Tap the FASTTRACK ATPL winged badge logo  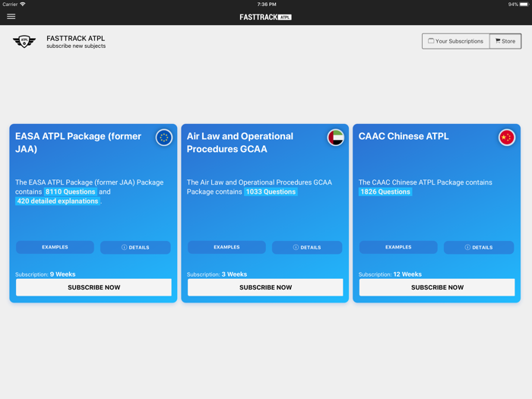(x=24, y=41)
